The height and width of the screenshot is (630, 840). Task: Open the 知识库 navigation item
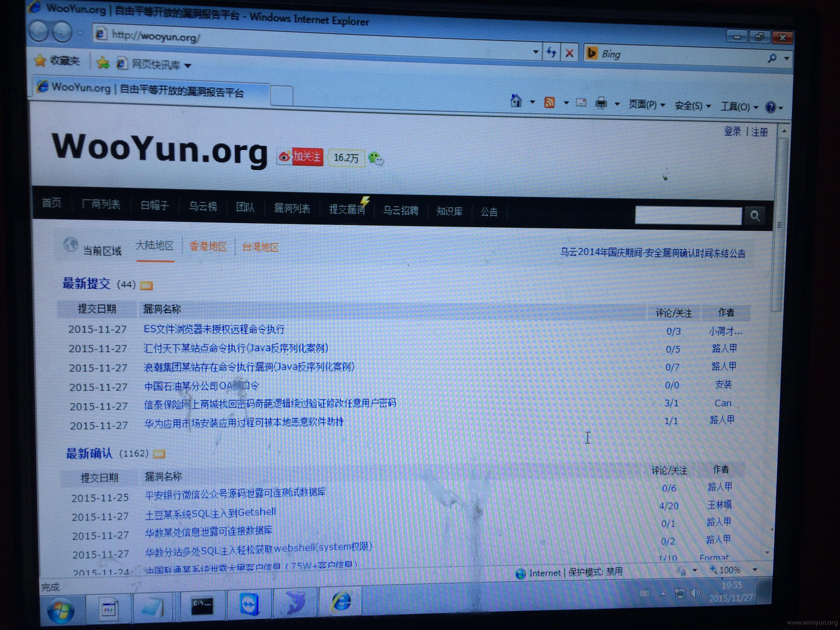click(449, 211)
